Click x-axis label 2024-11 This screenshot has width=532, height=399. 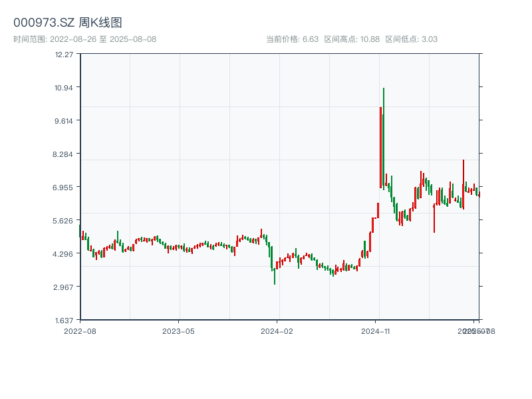[x=375, y=331]
